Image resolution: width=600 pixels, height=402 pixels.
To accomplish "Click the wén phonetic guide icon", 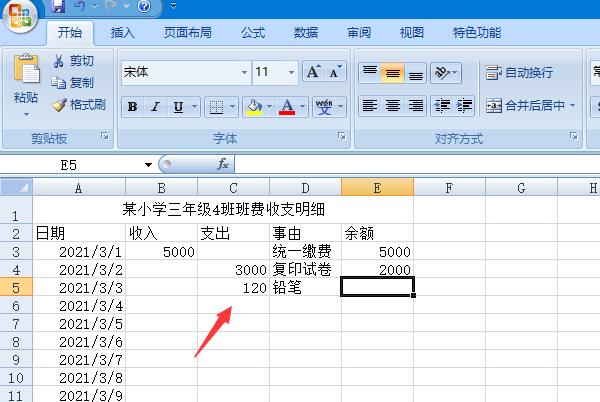I will point(324,107).
